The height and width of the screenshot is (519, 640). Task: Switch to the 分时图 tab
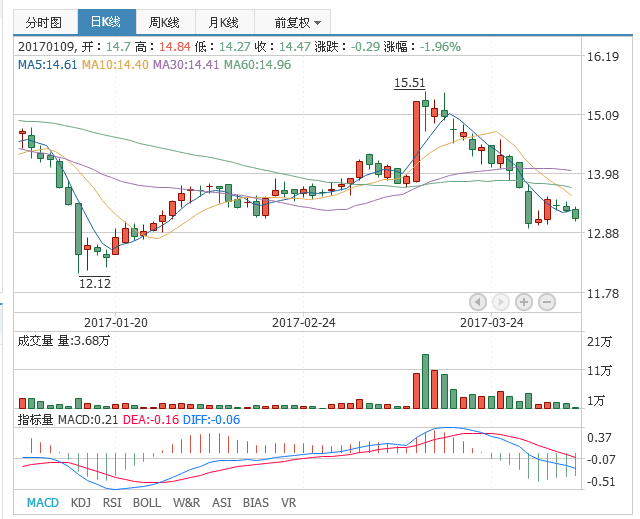click(x=43, y=21)
